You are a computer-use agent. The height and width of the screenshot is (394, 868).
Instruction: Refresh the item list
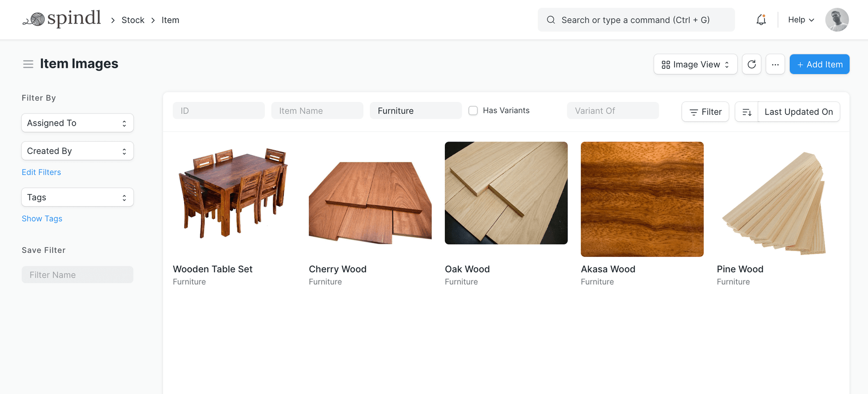click(751, 64)
